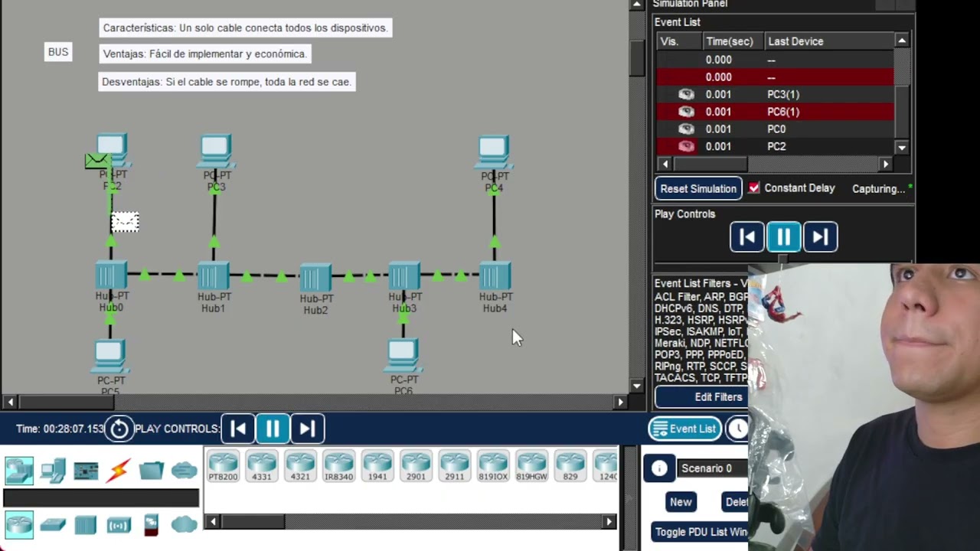The width and height of the screenshot is (980, 551).
Task: Select the Wireless Devices subcategory icon
Action: pos(119,525)
